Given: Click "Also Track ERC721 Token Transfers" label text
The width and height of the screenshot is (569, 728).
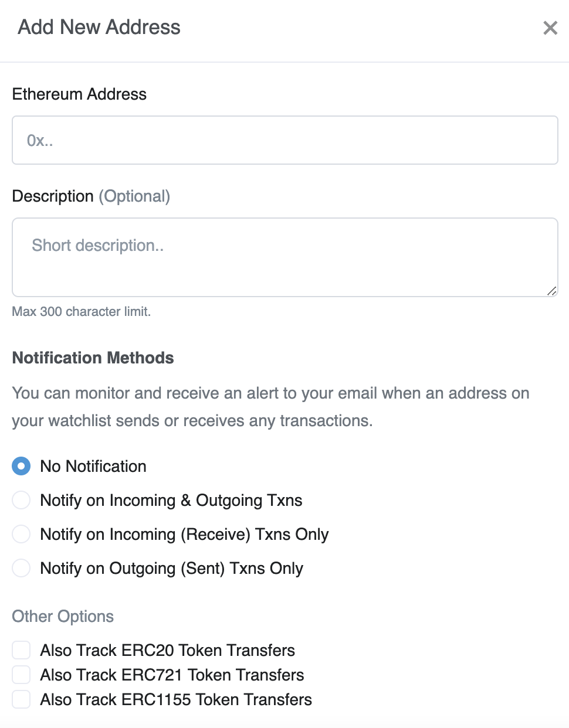Looking at the screenshot, I should 172,675.
